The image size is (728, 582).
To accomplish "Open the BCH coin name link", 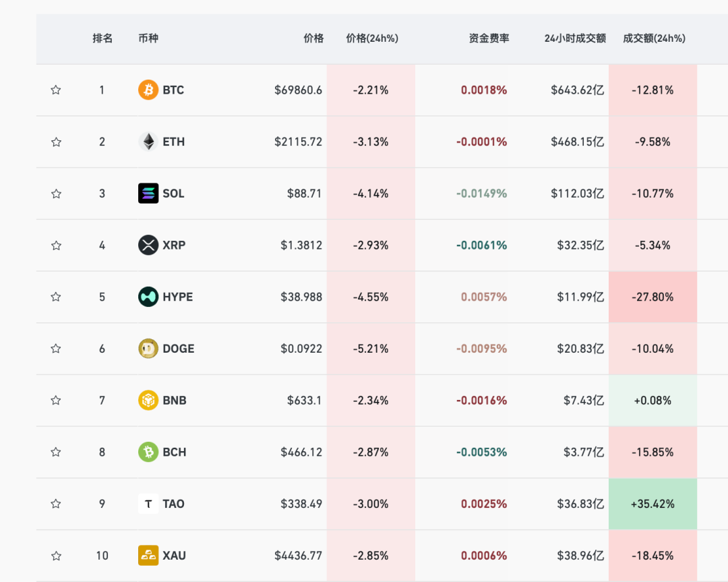I will (x=174, y=452).
